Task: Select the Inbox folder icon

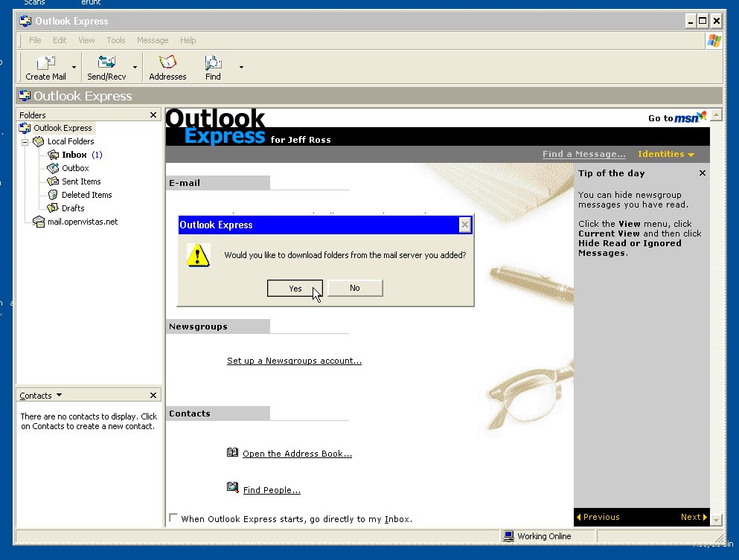Action: [54, 155]
